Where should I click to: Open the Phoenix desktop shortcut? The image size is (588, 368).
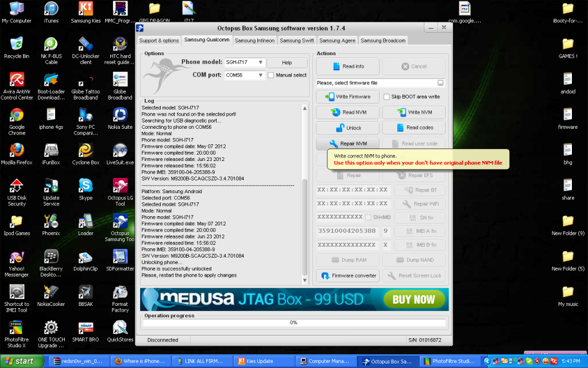pyautogui.click(x=51, y=225)
